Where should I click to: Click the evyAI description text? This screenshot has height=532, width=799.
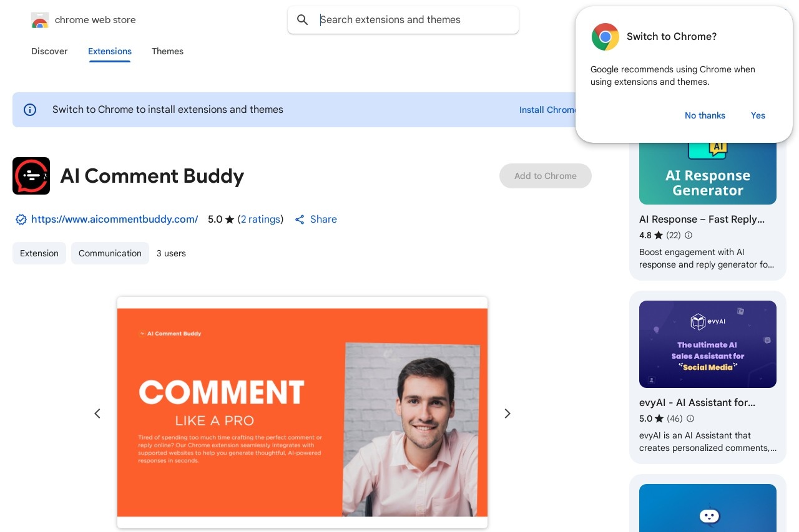point(708,442)
